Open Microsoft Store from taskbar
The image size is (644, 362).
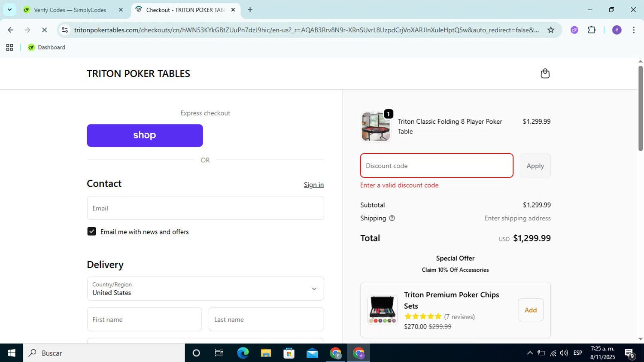[289, 353]
